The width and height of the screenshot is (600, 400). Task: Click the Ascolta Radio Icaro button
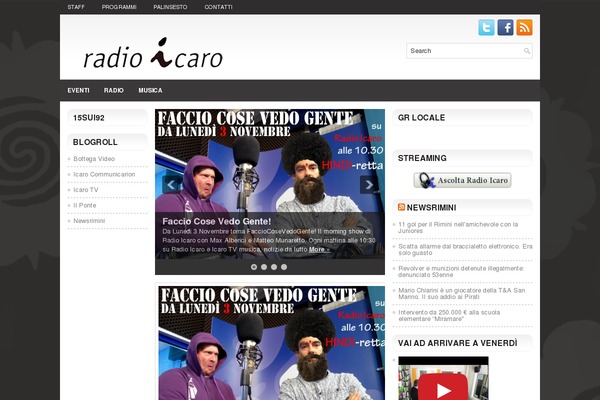pyautogui.click(x=462, y=180)
